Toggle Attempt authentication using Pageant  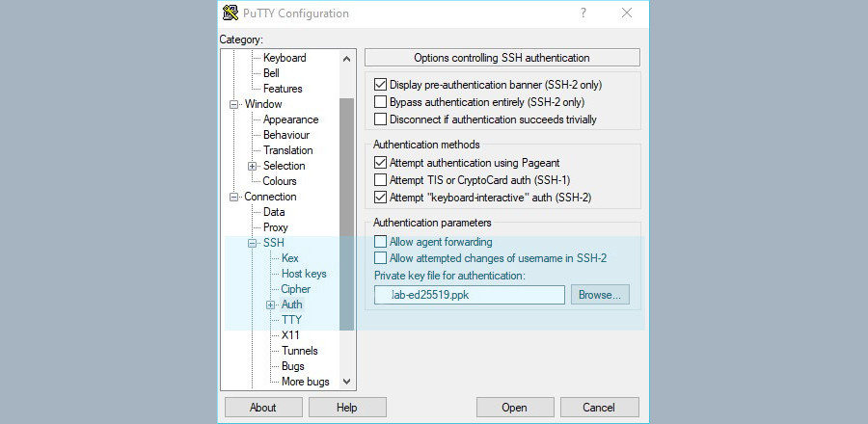click(x=380, y=163)
